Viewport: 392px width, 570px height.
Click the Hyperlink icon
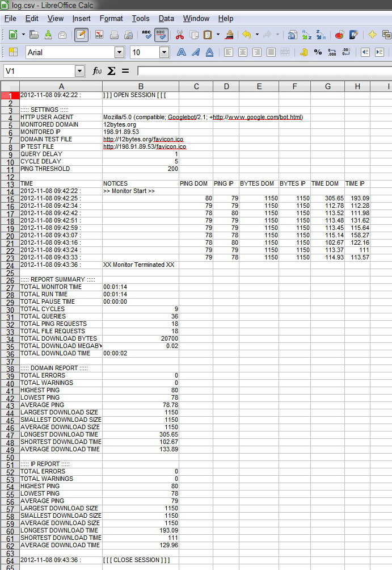coord(293,35)
